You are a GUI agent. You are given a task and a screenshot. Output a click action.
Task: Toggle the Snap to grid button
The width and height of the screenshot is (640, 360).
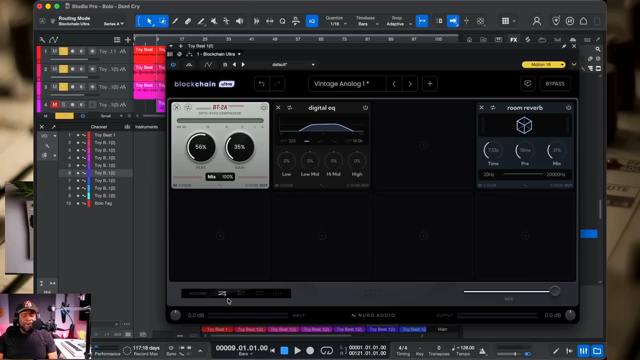tap(422, 21)
